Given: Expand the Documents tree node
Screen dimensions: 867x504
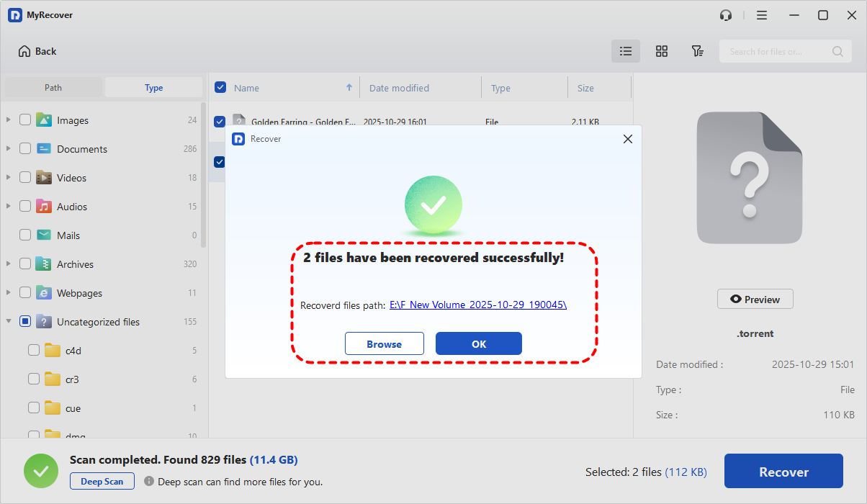Looking at the screenshot, I should [9, 149].
